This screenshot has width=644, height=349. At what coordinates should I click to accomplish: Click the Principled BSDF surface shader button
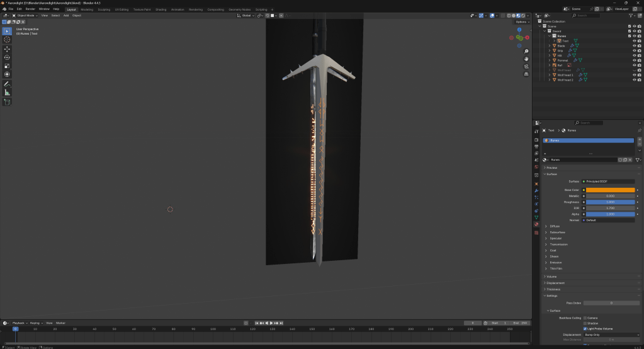(x=608, y=181)
